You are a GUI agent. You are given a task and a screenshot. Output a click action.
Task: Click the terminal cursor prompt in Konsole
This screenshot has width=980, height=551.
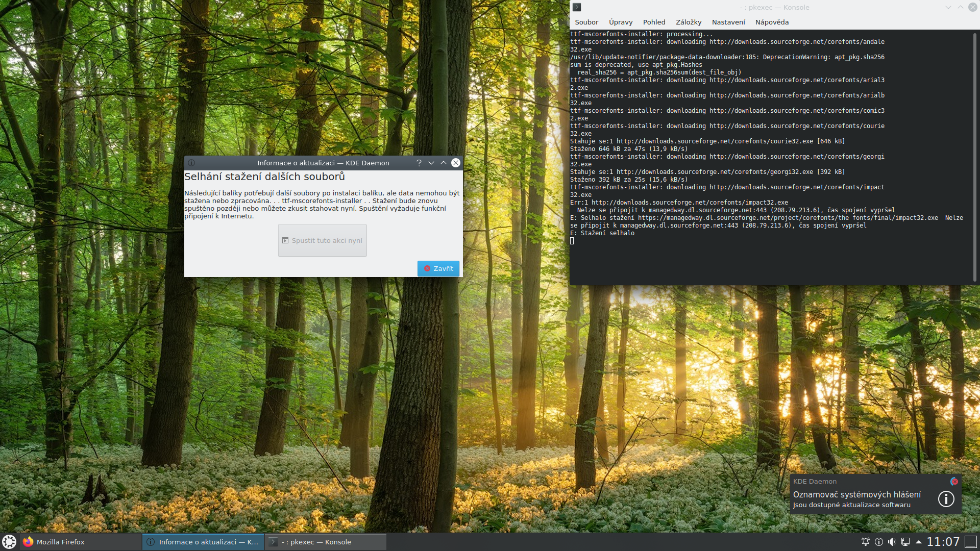point(572,241)
